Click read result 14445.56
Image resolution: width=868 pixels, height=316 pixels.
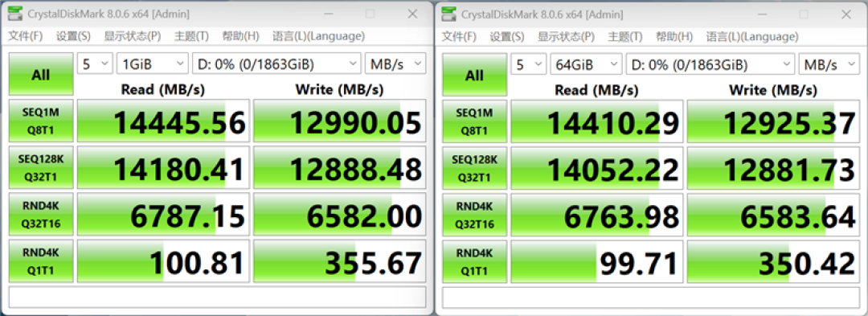click(x=163, y=121)
